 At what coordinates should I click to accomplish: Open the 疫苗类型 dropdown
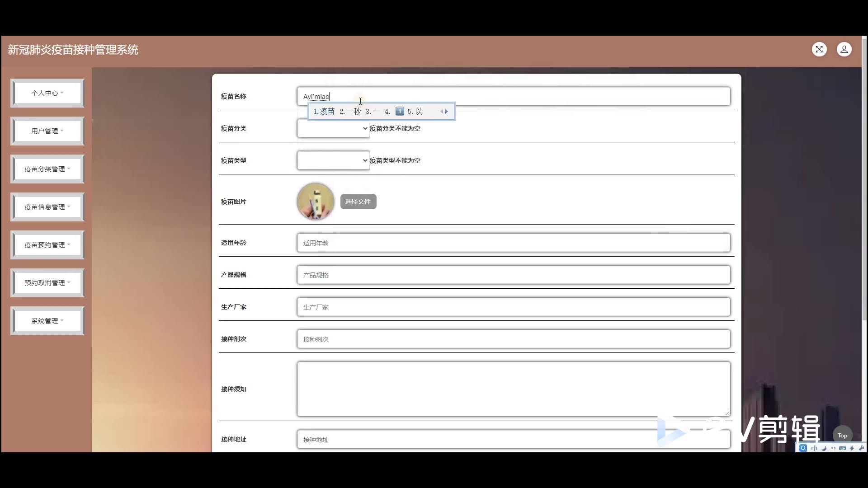[333, 160]
